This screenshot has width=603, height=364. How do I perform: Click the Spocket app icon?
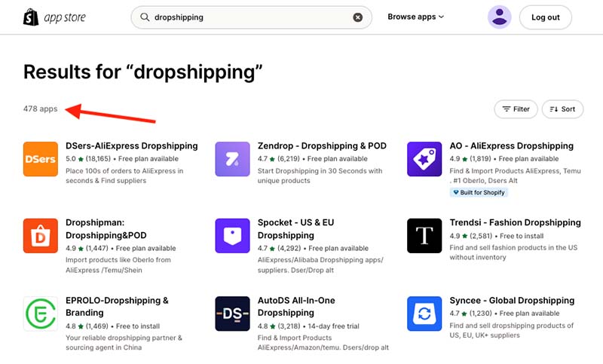click(232, 236)
